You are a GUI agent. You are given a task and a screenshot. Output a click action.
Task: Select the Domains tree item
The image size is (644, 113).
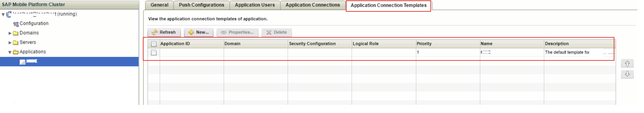click(x=29, y=33)
